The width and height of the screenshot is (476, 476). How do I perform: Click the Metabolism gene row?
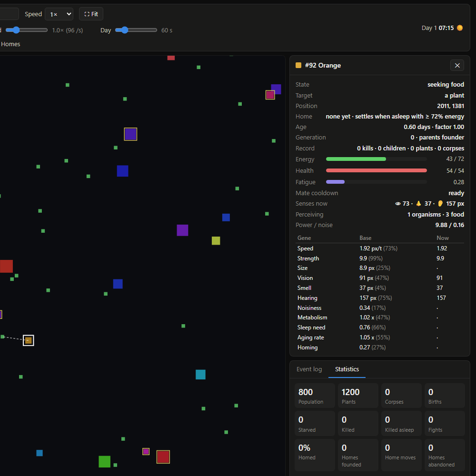coord(379,317)
